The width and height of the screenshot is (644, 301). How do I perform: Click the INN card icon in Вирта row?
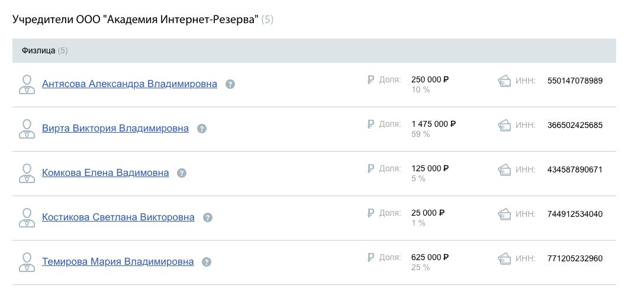(x=504, y=125)
